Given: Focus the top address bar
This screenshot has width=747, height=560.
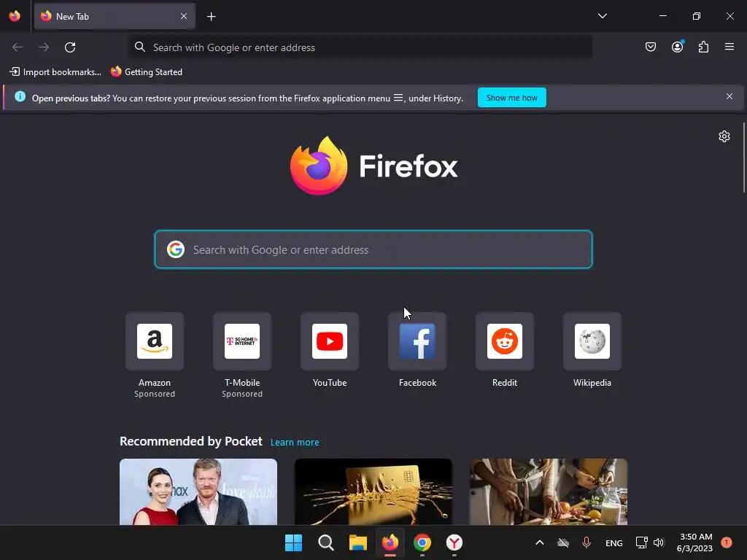Looking at the screenshot, I should pos(360,47).
